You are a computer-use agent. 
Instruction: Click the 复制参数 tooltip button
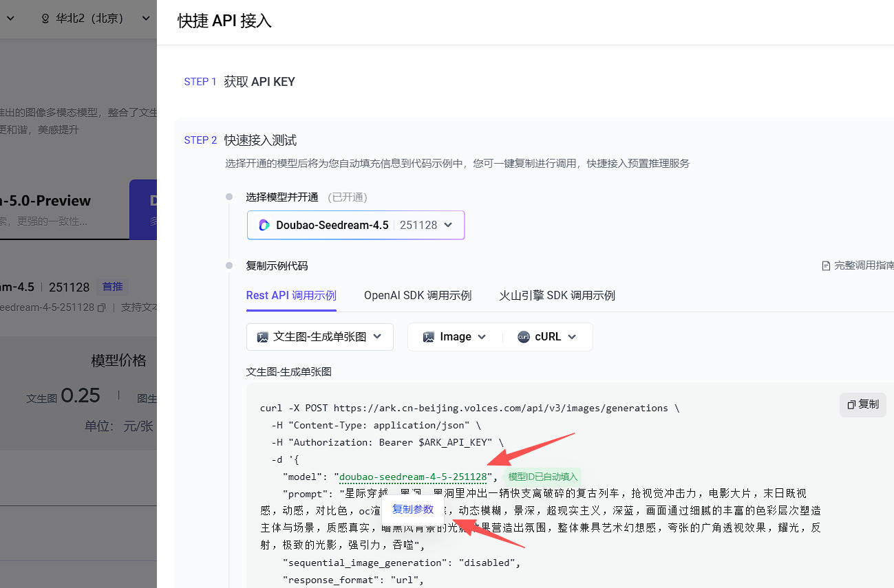click(x=413, y=510)
